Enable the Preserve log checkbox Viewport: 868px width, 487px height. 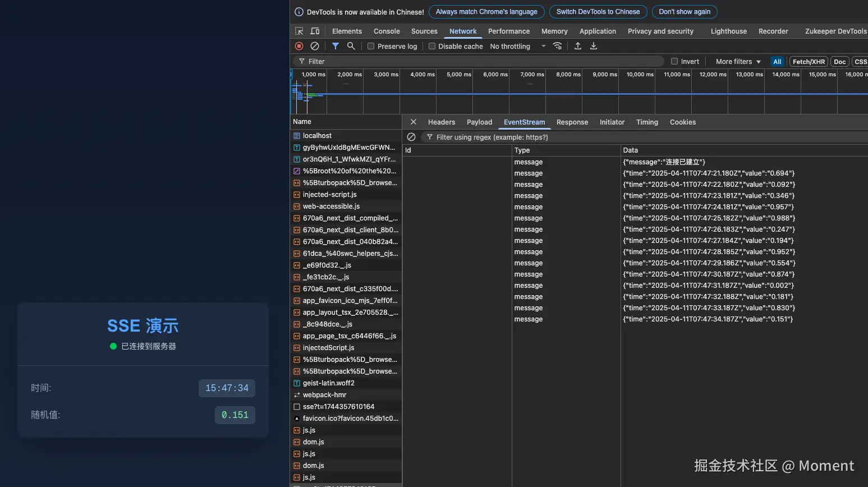[371, 47]
